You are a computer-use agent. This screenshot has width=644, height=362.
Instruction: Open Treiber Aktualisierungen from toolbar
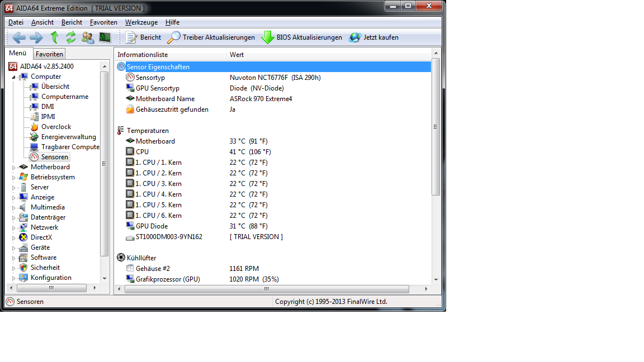[x=211, y=37]
